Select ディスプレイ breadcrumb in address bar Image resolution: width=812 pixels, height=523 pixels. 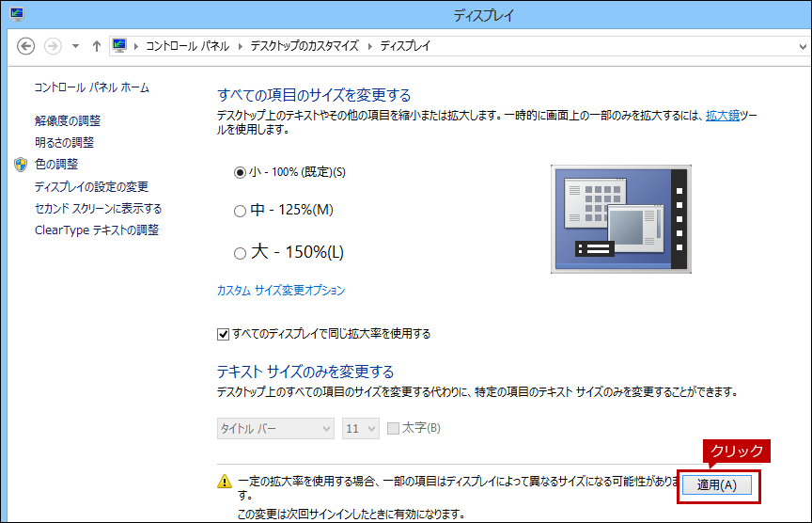coord(405,46)
